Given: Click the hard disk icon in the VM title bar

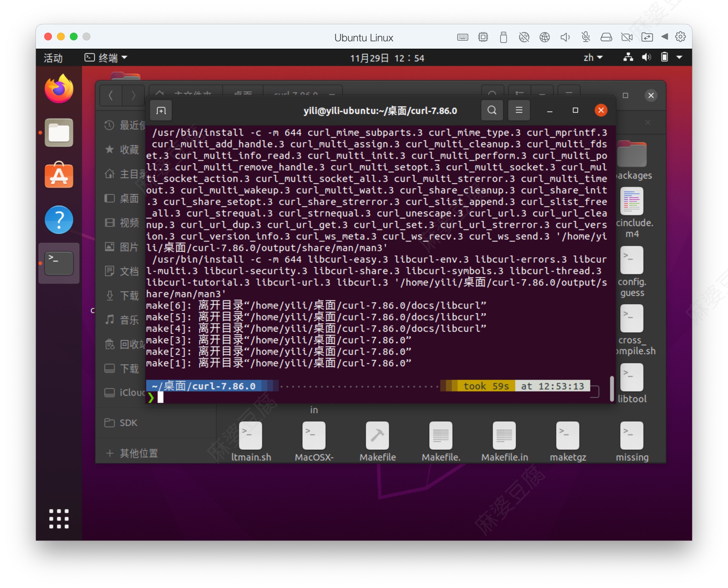Looking at the screenshot, I should point(606,37).
